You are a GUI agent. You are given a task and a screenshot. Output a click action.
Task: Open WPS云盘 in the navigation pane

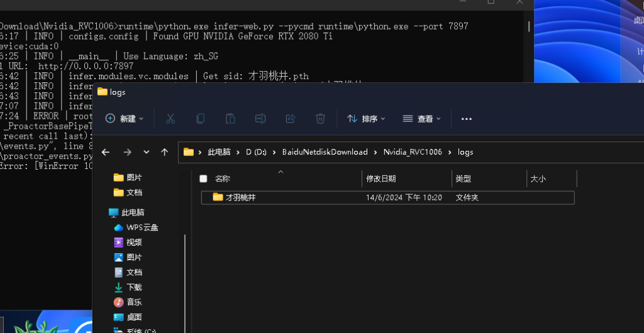(142, 227)
